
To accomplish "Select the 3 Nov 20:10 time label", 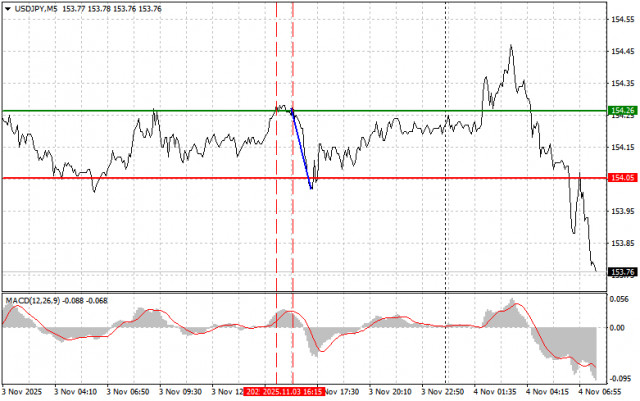I will click(x=390, y=392).
